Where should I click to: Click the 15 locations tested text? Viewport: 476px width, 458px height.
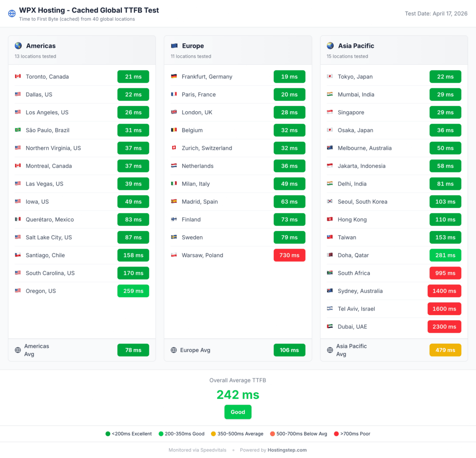coord(347,56)
